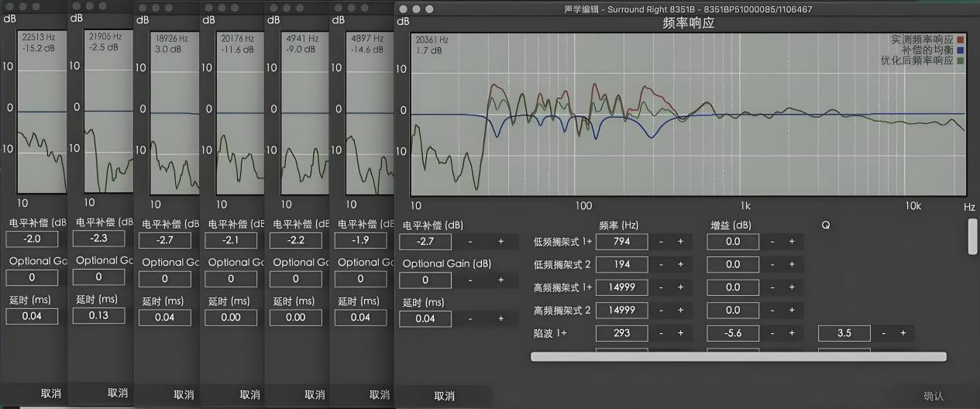Image resolution: width=980 pixels, height=409 pixels.
Task: Lower the 低频搁架式 1 gain with minus
Action: [772, 241]
